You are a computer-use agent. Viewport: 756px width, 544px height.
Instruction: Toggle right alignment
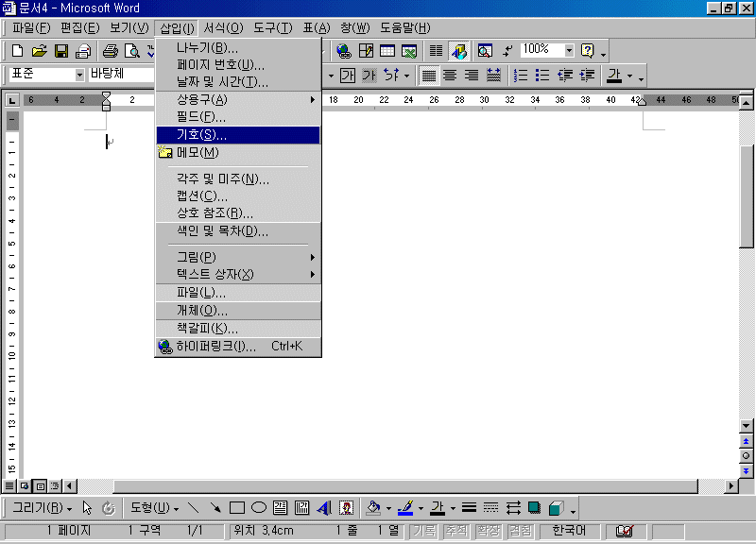pyautogui.click(x=471, y=76)
